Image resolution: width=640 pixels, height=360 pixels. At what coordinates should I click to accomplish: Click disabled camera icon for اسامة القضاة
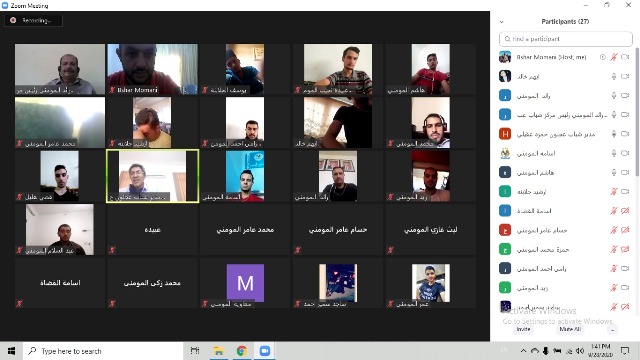(x=625, y=211)
